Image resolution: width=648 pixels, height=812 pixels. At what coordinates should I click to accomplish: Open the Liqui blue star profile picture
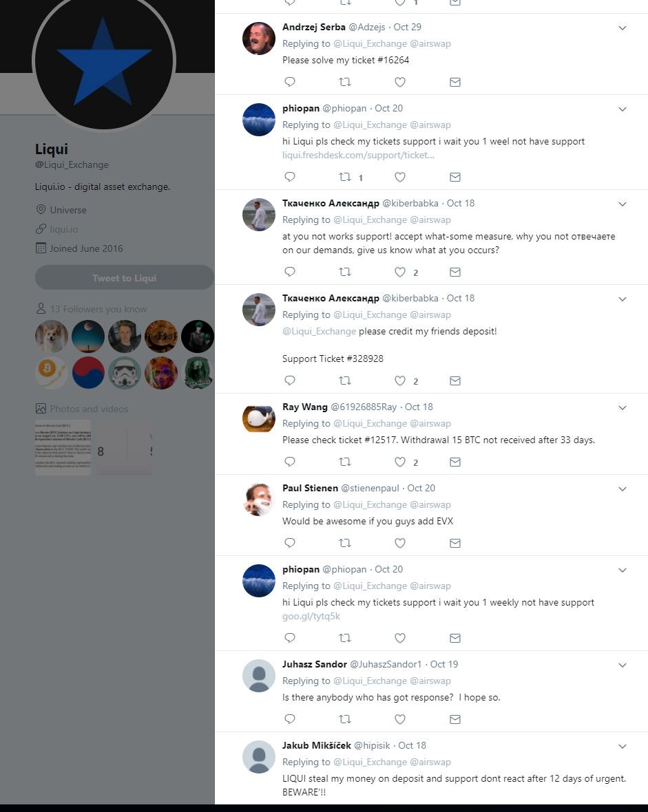tap(104, 61)
